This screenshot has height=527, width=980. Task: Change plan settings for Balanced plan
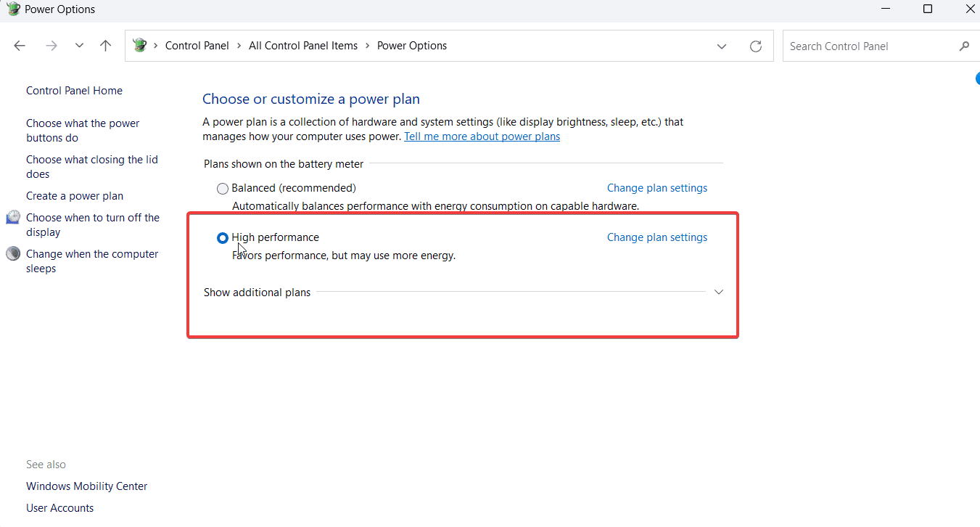coord(656,188)
